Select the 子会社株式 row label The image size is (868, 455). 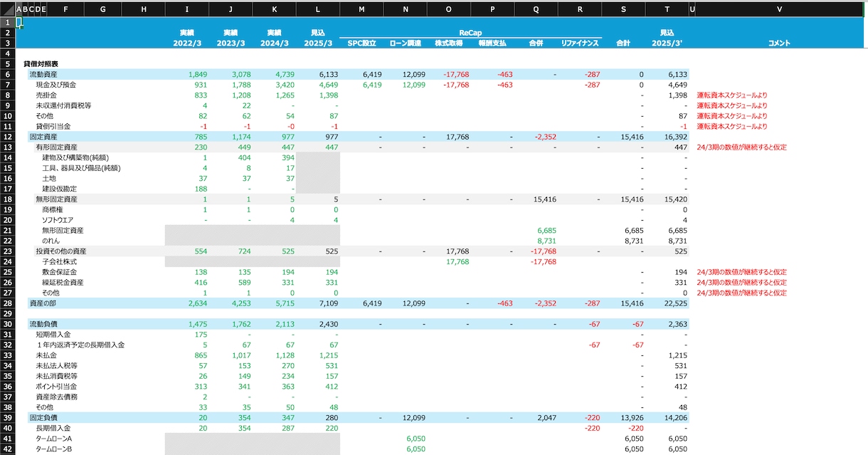click(x=58, y=261)
